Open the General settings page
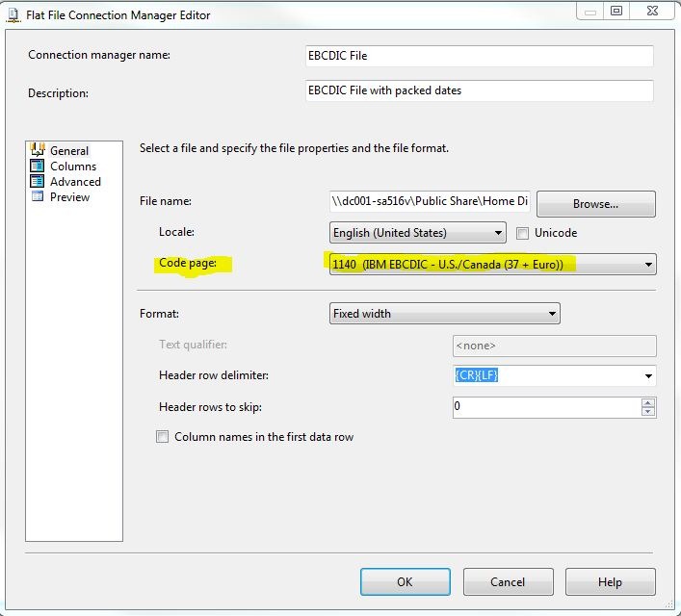The height and width of the screenshot is (616, 681). point(69,151)
